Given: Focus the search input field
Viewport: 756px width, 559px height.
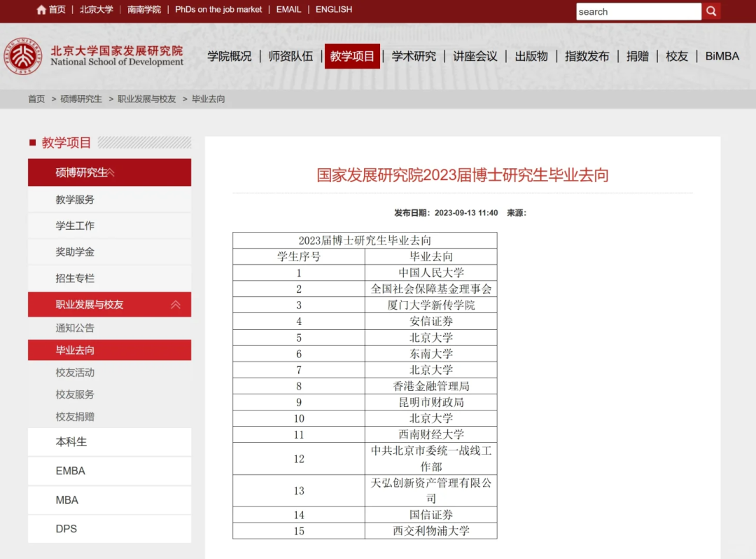Looking at the screenshot, I should 638,12.
